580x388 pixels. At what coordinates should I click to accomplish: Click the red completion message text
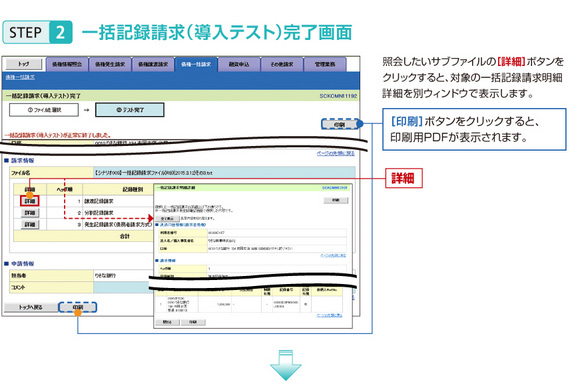point(57,135)
